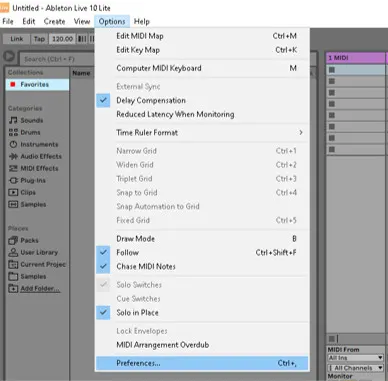Click the Link button

pyautogui.click(x=17, y=39)
